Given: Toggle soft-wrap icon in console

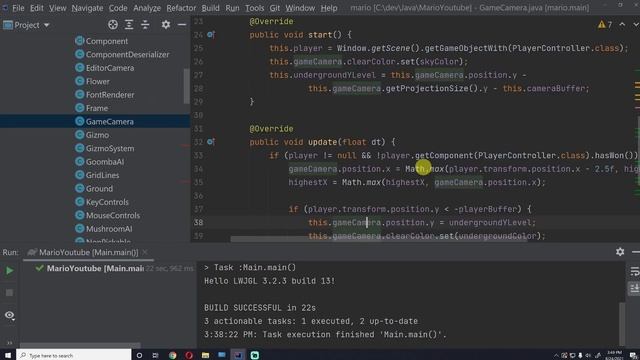Looking at the screenshot, I should pos(634,272).
